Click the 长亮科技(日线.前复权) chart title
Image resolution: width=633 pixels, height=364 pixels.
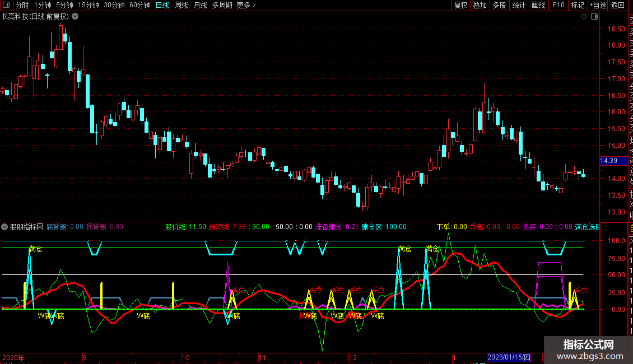point(35,17)
